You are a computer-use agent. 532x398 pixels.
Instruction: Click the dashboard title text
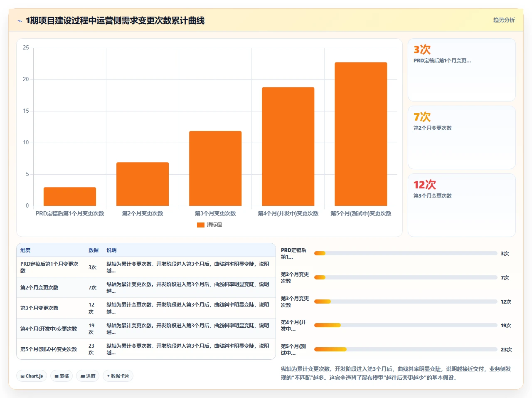coord(115,21)
